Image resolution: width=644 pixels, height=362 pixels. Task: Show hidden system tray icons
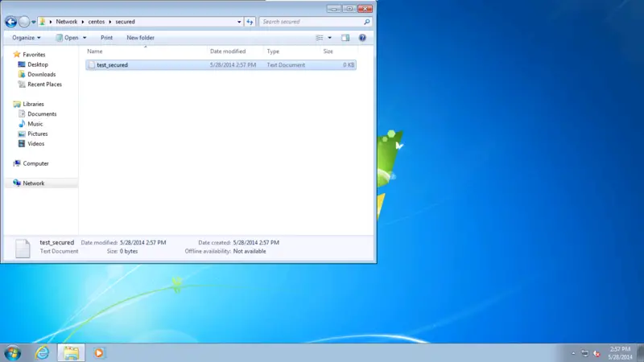[573, 353]
